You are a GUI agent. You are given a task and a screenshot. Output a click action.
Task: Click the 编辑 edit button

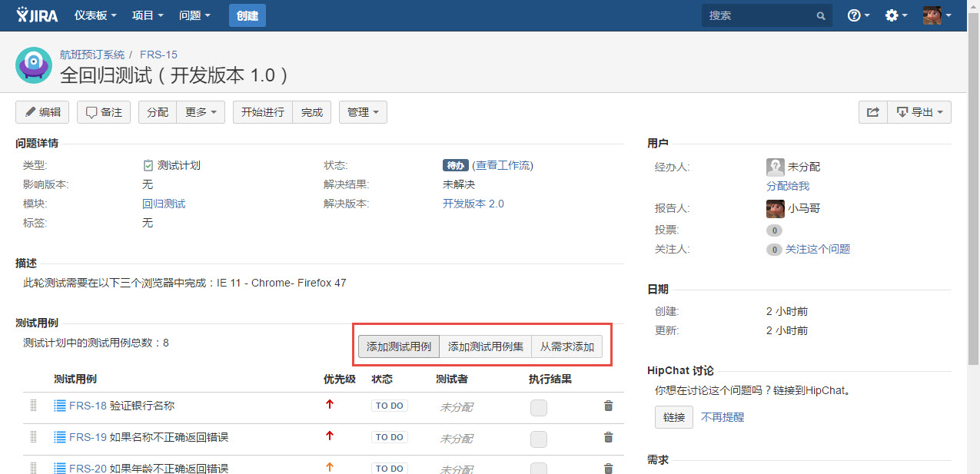[x=42, y=112]
